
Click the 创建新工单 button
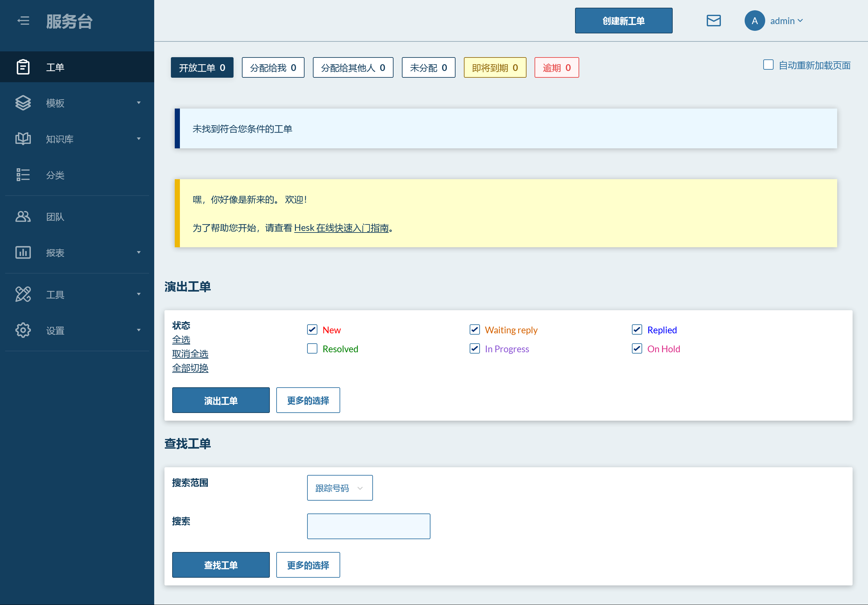point(623,20)
